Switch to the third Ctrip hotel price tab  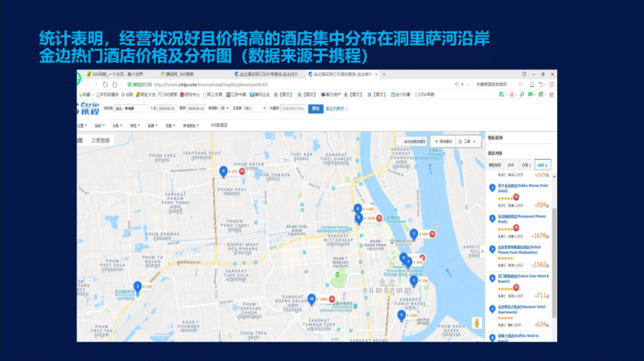pyautogui.click(x=268, y=74)
